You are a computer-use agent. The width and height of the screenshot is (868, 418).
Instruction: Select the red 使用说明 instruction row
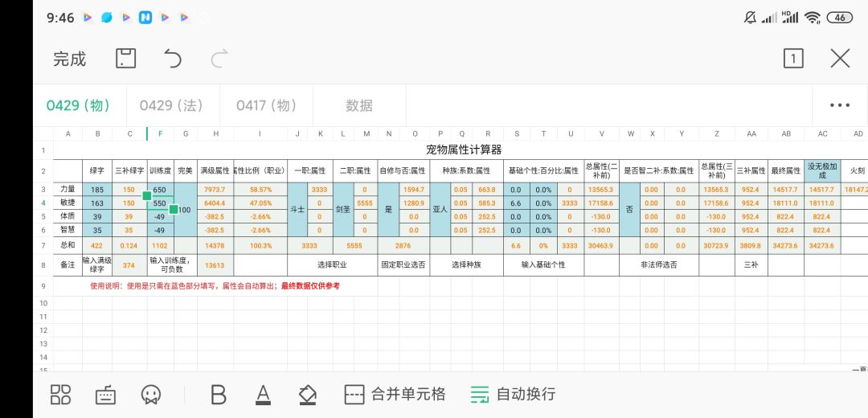click(x=215, y=286)
